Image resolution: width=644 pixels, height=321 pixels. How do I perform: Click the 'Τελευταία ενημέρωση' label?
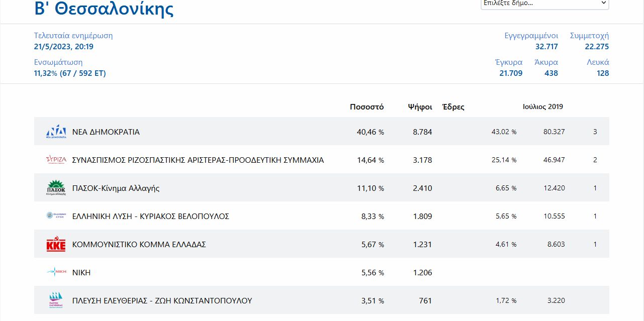tap(73, 36)
